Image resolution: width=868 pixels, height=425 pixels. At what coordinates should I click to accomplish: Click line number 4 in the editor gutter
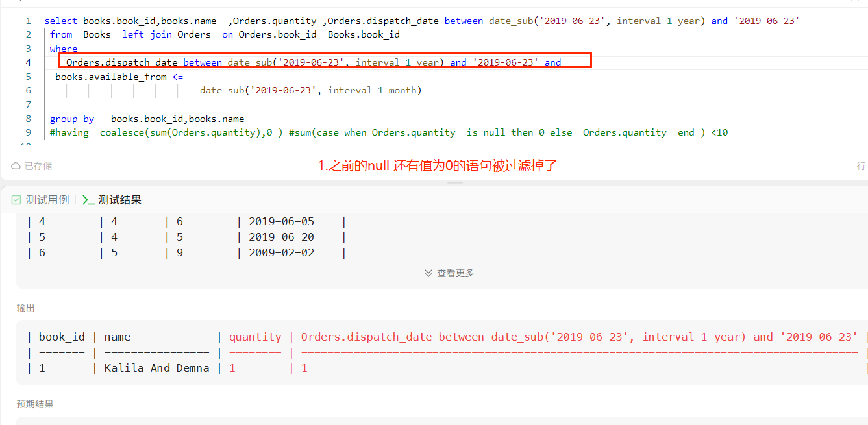pyautogui.click(x=28, y=62)
